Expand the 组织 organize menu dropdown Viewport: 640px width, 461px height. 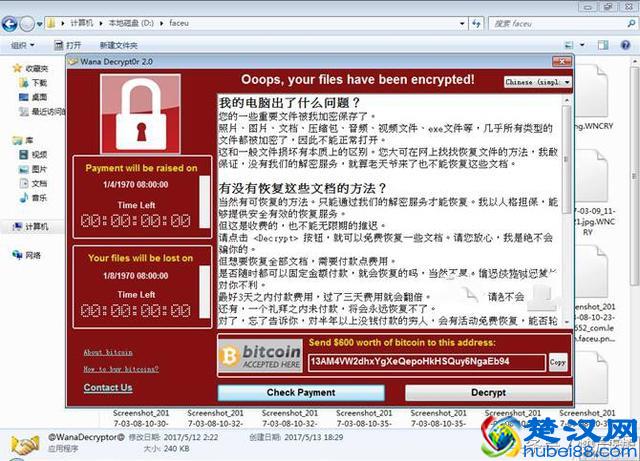point(22,45)
